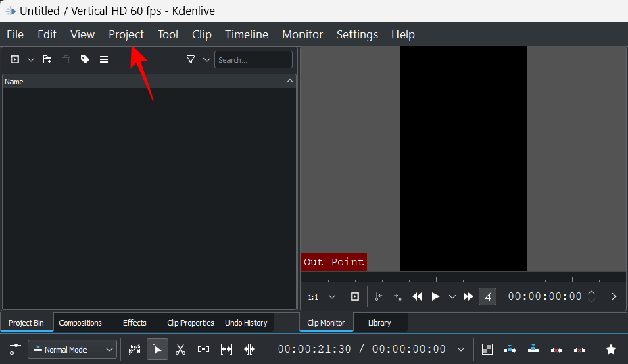The width and height of the screenshot is (628, 364).
Task: Open the View menu
Action: pyautogui.click(x=82, y=35)
